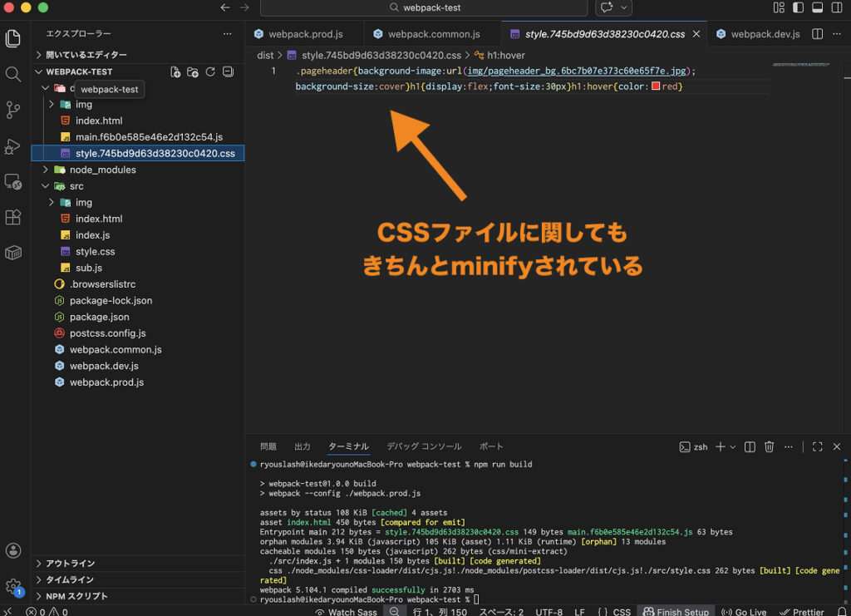The image size is (851, 616).
Task: Click the red color swatch in CSS
Action: 656,86
